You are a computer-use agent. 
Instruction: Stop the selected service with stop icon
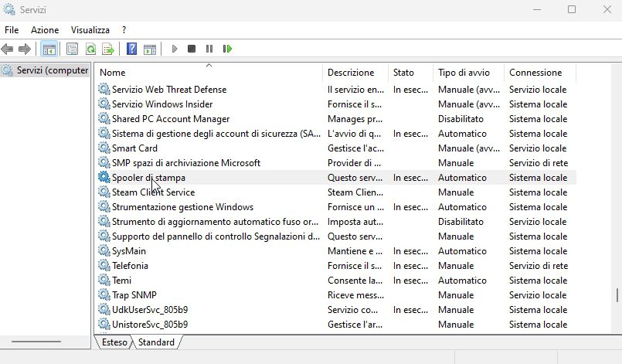pyautogui.click(x=192, y=49)
